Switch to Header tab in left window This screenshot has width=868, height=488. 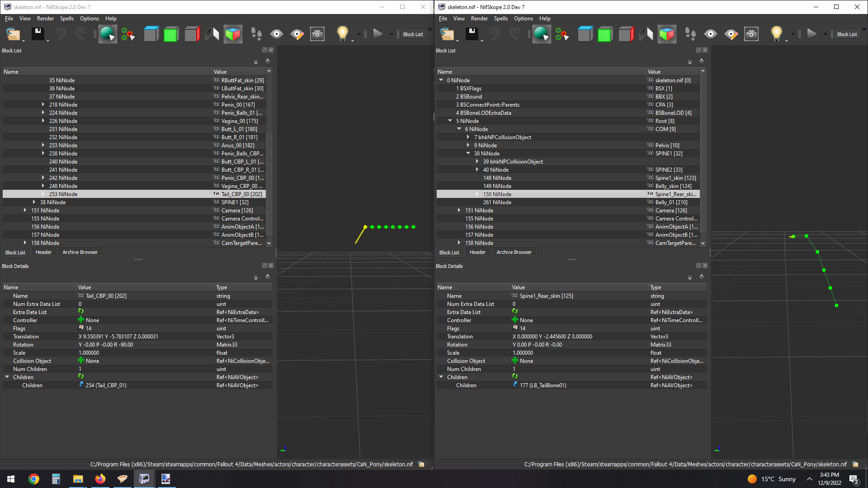[43, 252]
